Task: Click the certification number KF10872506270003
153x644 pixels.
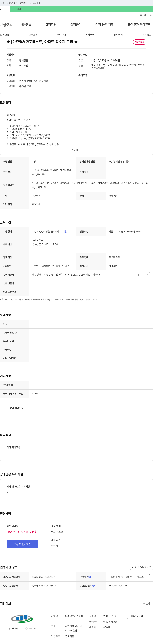Action: 120,586
